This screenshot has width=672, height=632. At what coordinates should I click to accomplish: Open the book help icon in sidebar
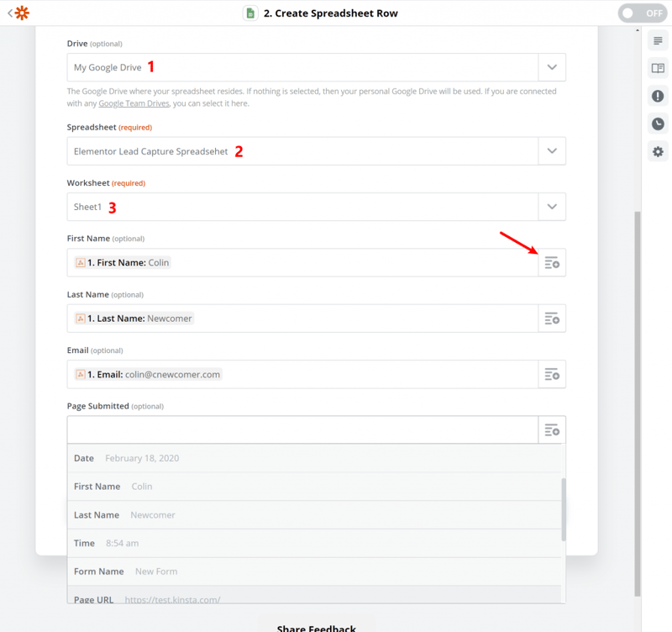(x=658, y=68)
